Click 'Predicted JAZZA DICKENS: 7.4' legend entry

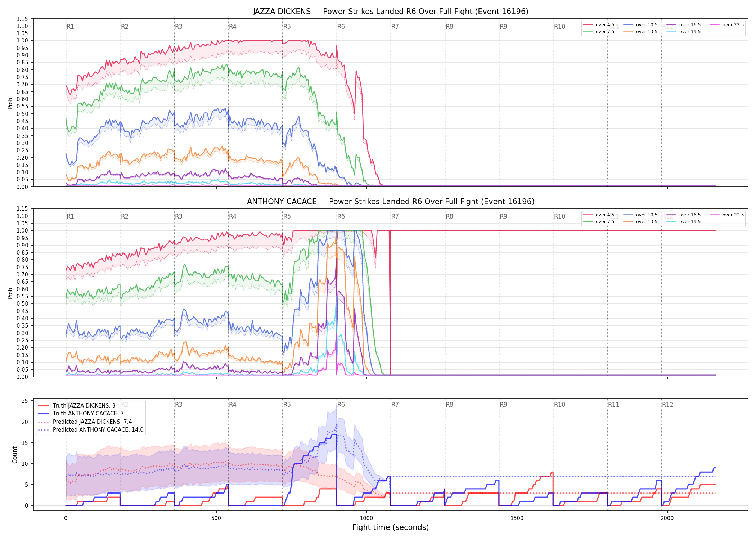[x=85, y=422]
